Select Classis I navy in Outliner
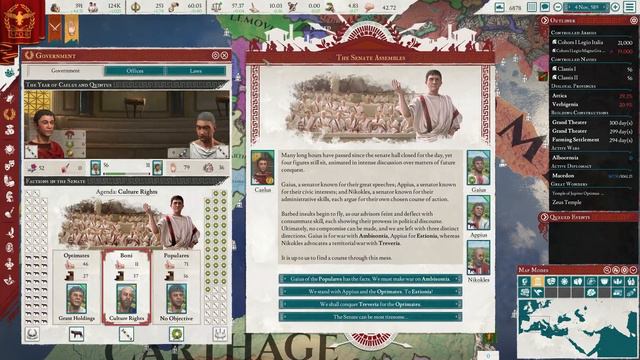640x360 pixels. click(x=592, y=69)
